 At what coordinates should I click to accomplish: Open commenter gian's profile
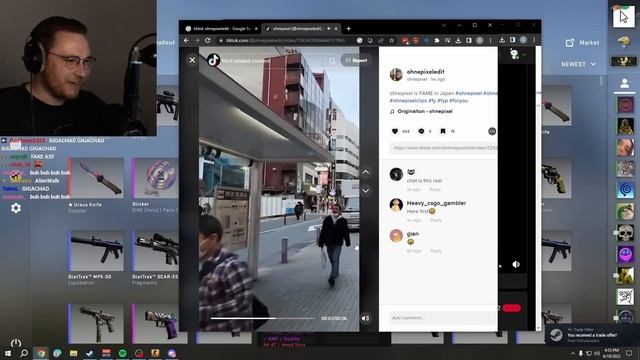[x=413, y=233]
